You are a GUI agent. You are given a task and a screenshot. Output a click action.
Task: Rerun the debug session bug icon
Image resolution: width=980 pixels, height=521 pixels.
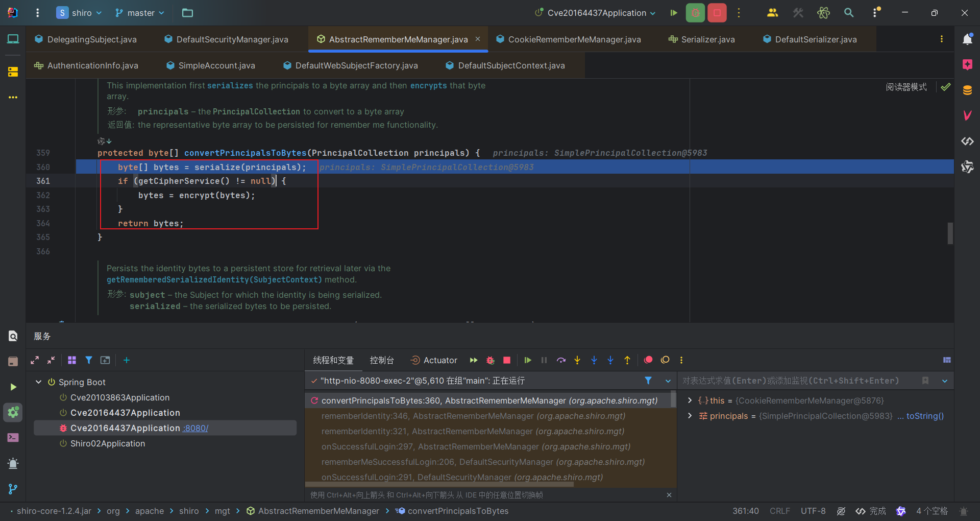491,360
